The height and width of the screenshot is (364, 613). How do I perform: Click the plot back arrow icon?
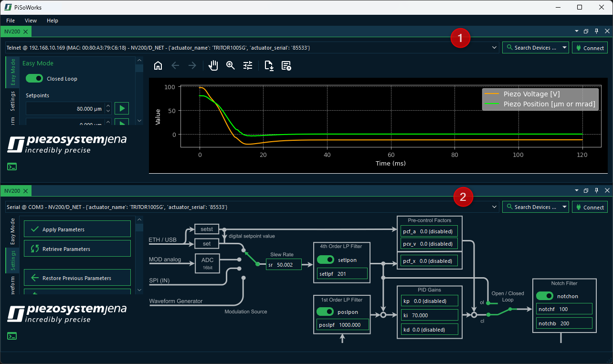pyautogui.click(x=175, y=66)
